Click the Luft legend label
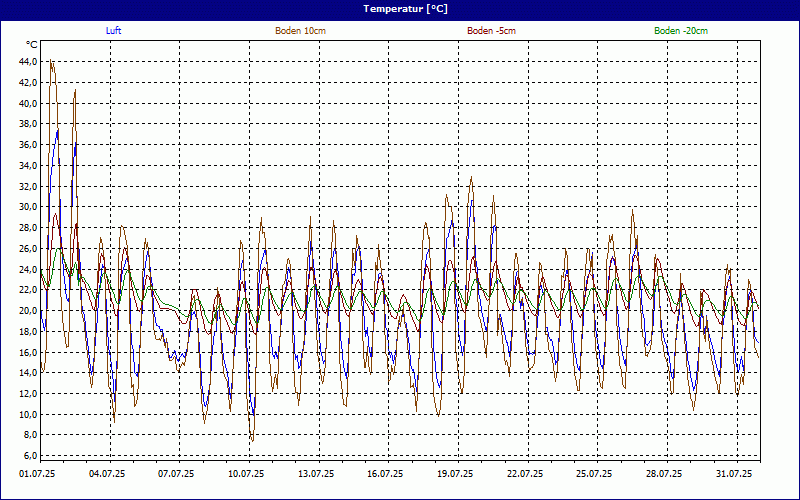 (114, 31)
